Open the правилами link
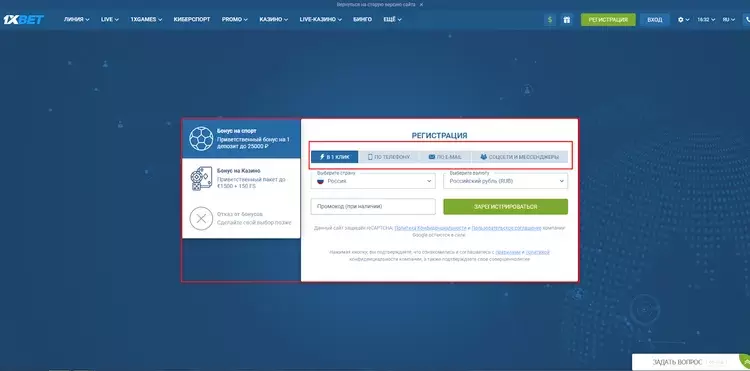This screenshot has height=371, width=750. coord(508,252)
